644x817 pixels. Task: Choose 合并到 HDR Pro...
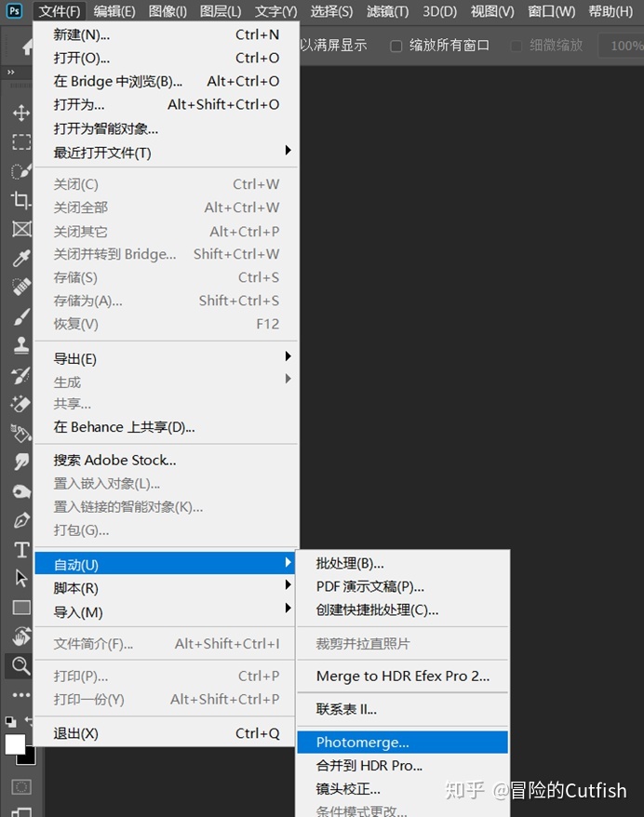[402, 766]
